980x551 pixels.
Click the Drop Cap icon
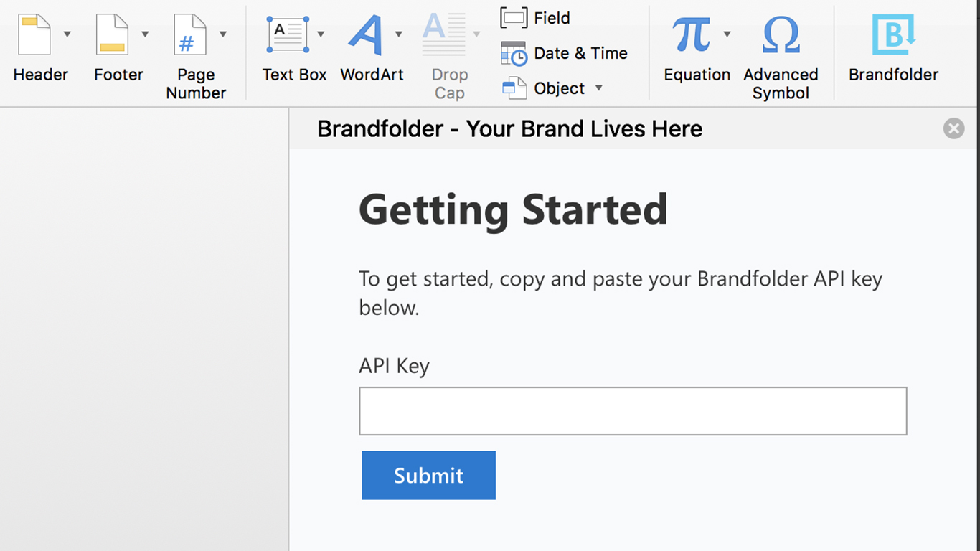point(443,34)
